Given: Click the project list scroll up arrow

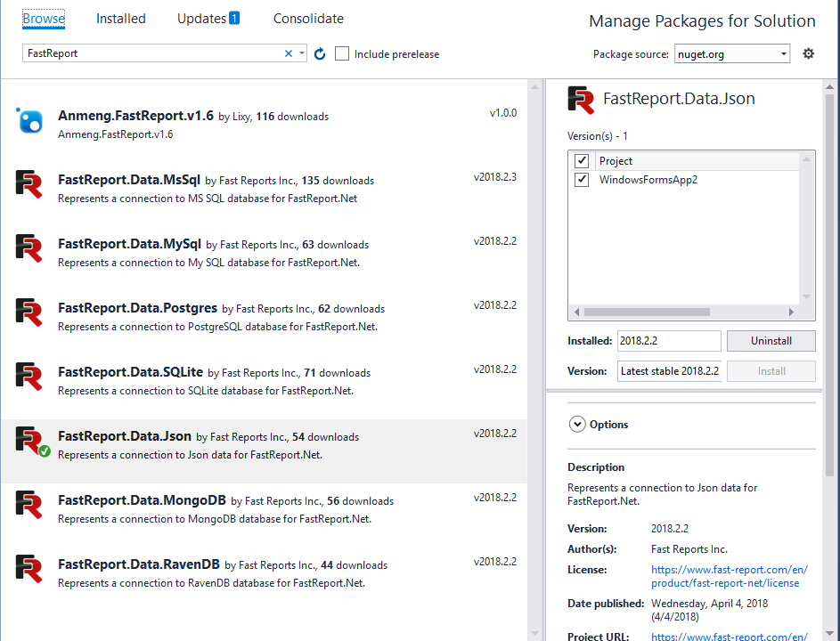Looking at the screenshot, I should [x=806, y=159].
